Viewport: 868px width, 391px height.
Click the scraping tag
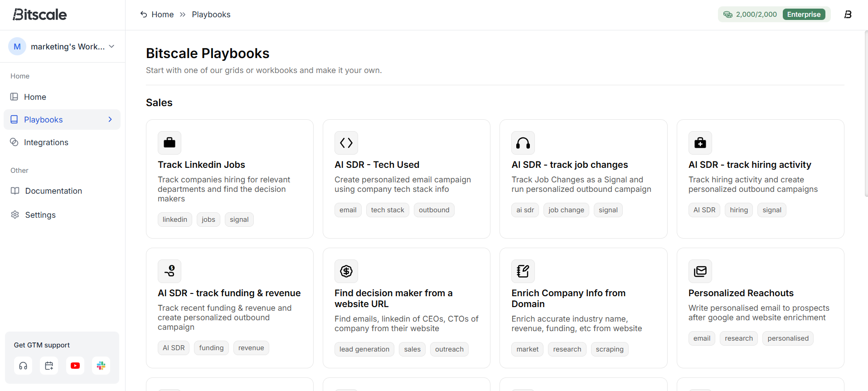610,349
